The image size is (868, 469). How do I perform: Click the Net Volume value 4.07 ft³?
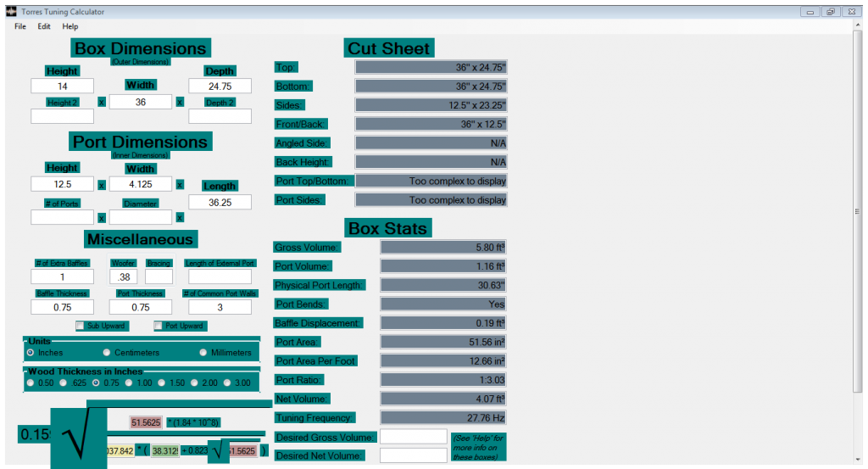443,399
